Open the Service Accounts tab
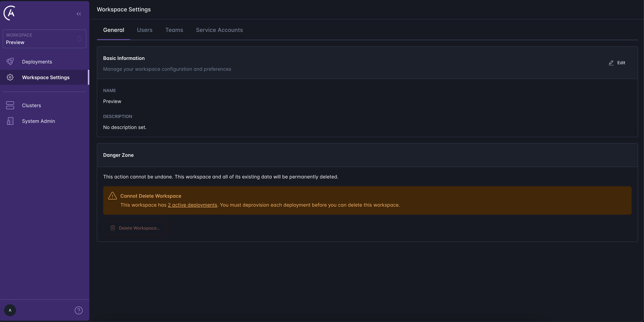 (x=219, y=30)
